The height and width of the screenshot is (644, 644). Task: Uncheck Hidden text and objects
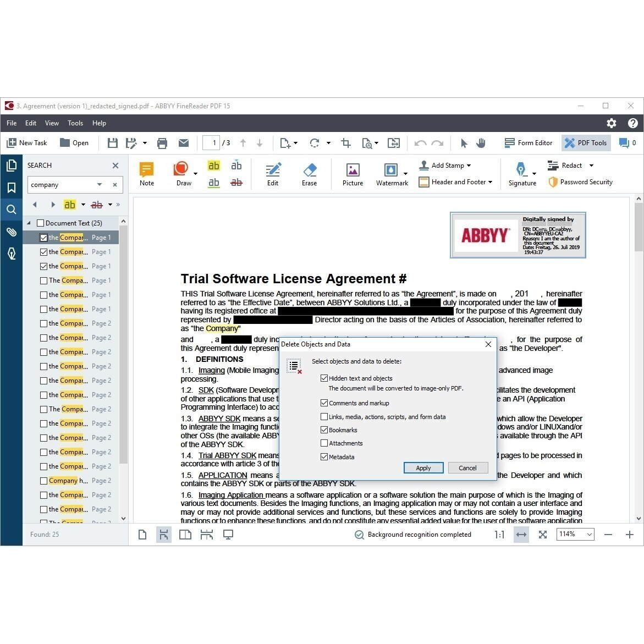(x=324, y=378)
